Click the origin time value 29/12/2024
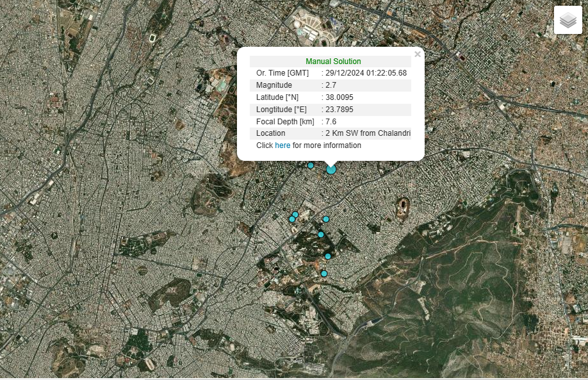 tap(366, 73)
